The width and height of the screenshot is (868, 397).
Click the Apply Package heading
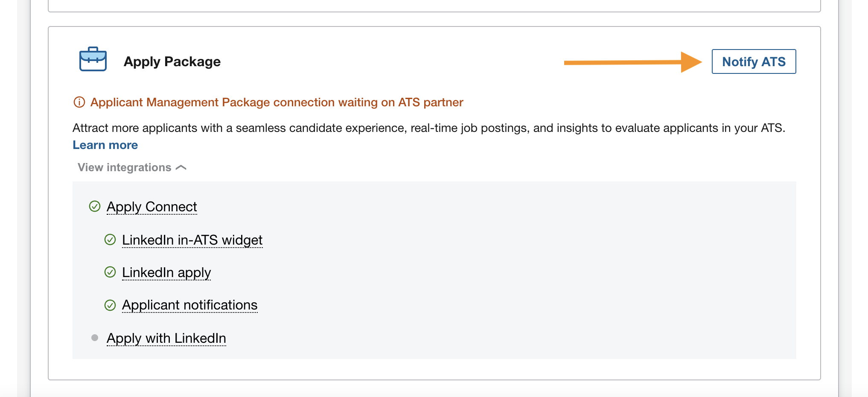[x=172, y=61]
